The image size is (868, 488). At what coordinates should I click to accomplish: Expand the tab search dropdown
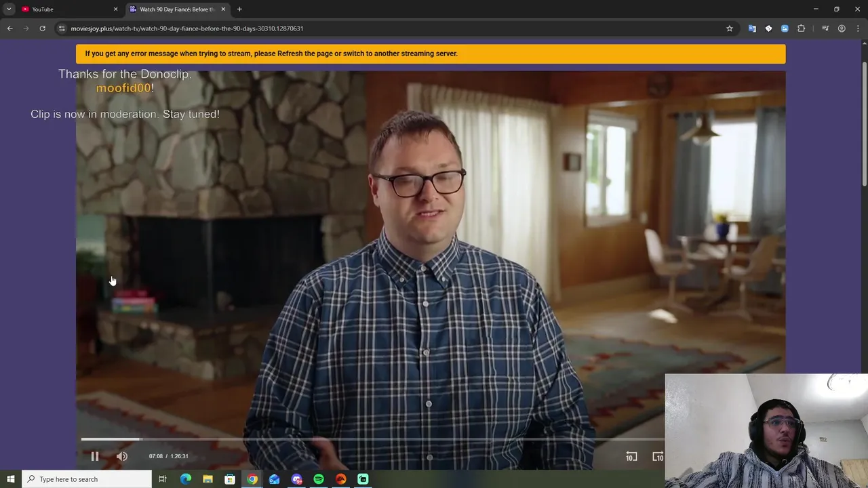pyautogui.click(x=9, y=9)
